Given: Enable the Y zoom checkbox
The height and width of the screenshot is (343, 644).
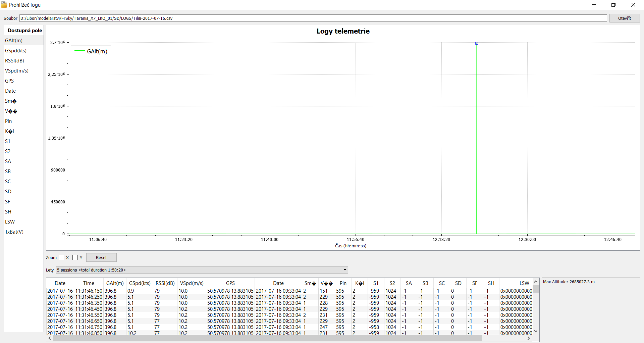Looking at the screenshot, I should [x=75, y=257].
